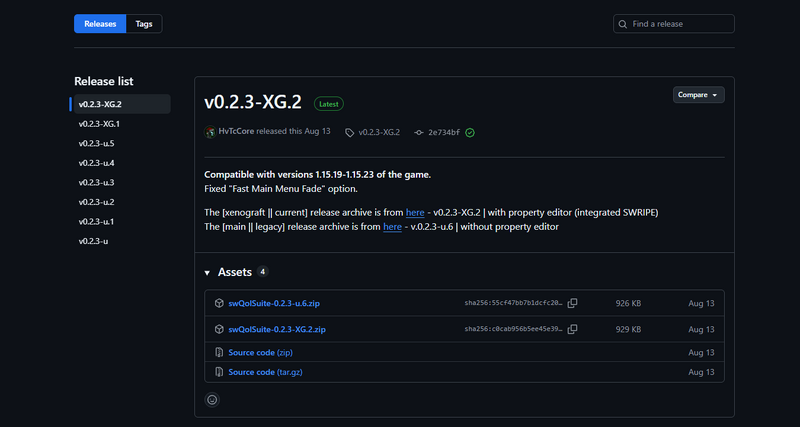800x427 pixels.
Task: Collapse the Assets section triangle
Action: [207, 273]
